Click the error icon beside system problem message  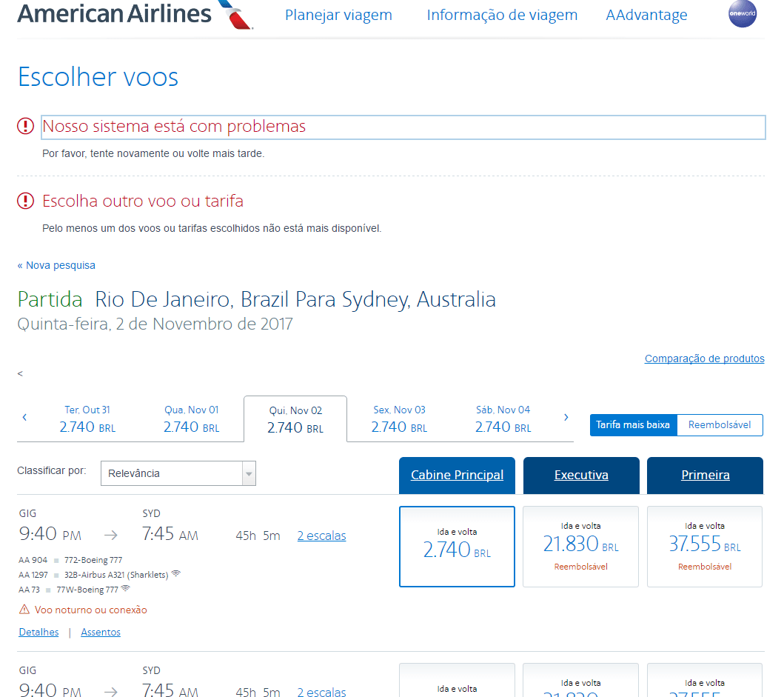click(26, 127)
